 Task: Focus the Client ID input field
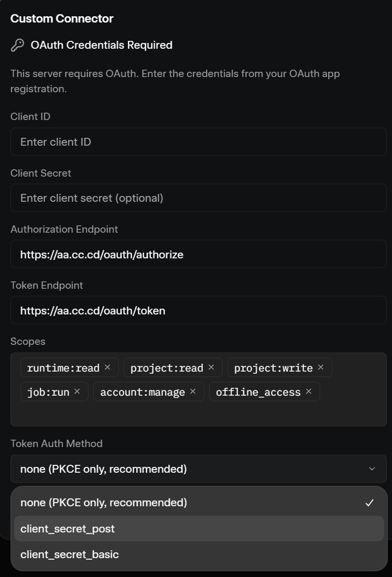[x=199, y=141]
